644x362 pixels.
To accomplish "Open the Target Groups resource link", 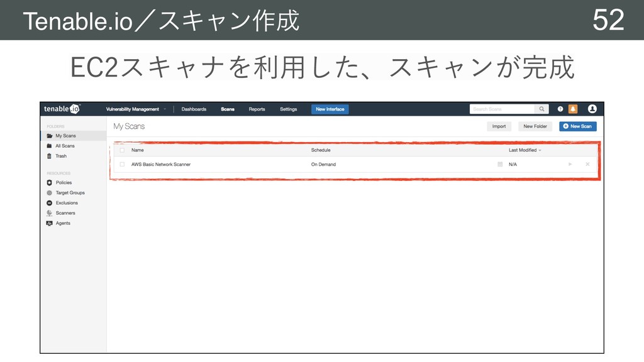I will [x=70, y=193].
